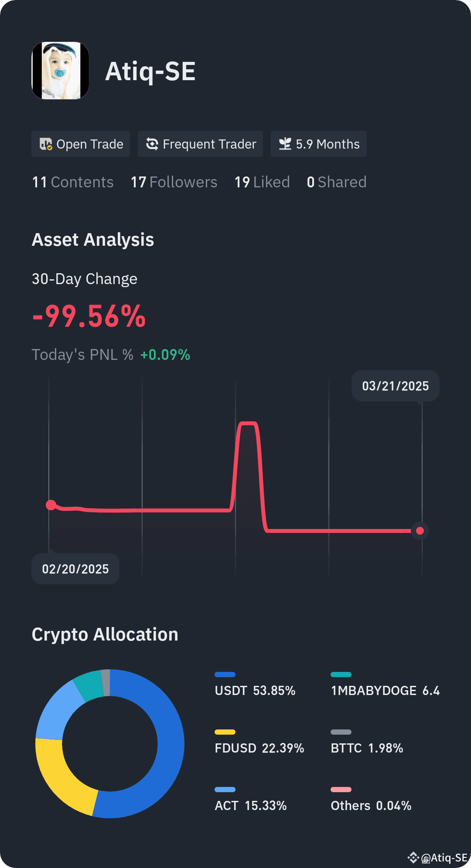This screenshot has width=471, height=868.
Task: Click the ACT light-blue legend swatch
Action: pos(225,790)
